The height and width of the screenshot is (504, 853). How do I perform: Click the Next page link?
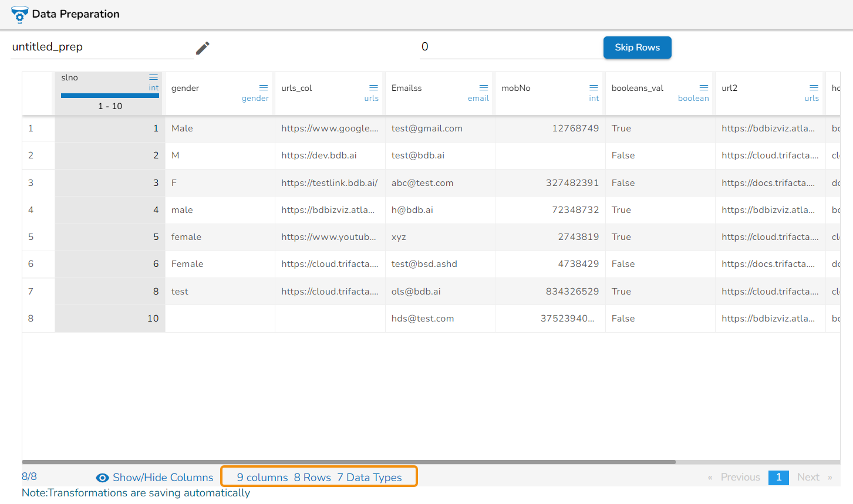click(x=808, y=477)
